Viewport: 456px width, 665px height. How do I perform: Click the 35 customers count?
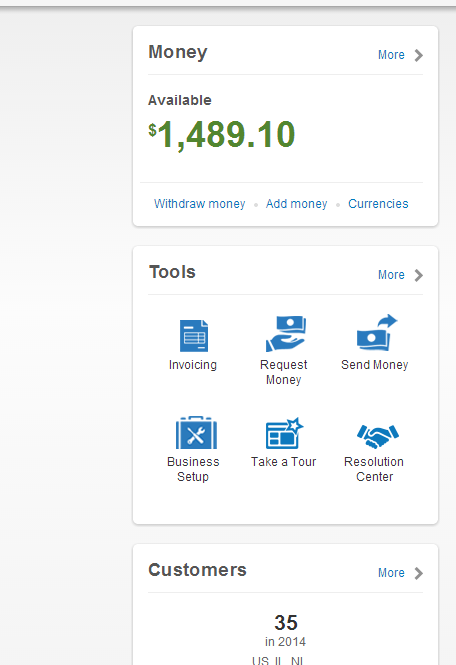[286, 623]
